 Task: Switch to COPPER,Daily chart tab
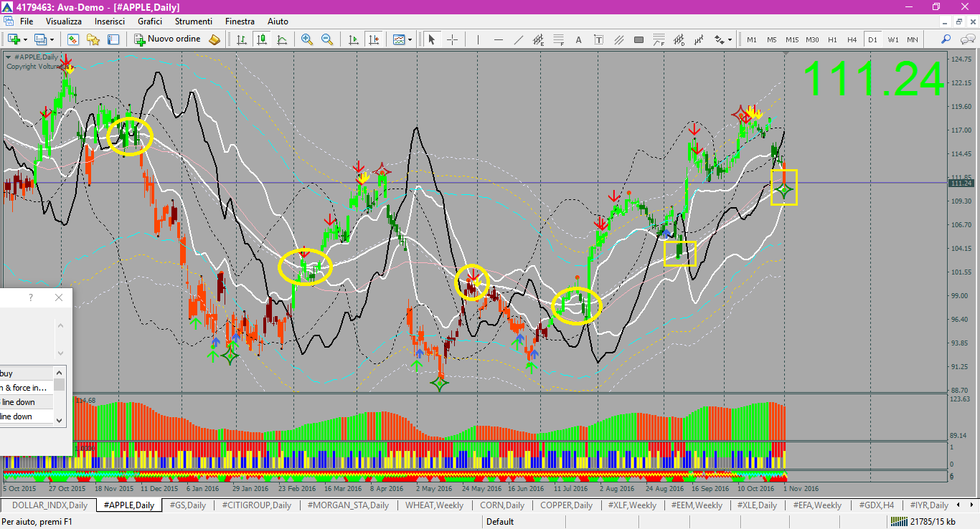[566, 505]
